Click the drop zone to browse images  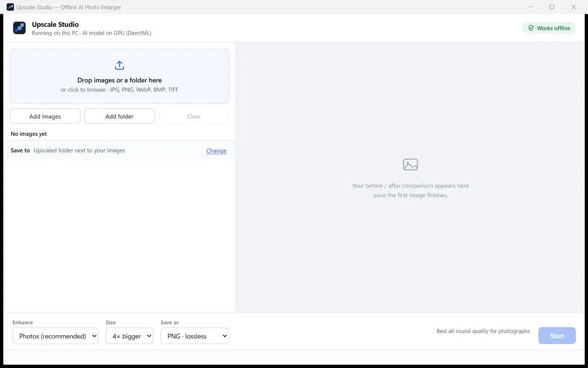pyautogui.click(x=119, y=76)
